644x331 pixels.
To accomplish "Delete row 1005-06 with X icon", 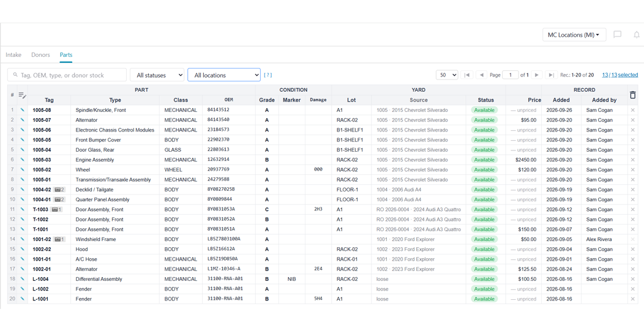I will click(633, 130).
